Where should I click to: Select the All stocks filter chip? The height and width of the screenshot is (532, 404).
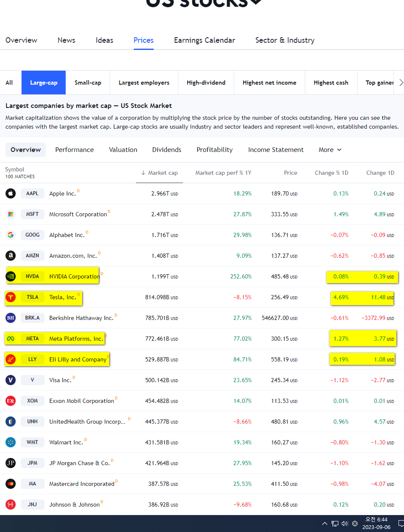9,83
